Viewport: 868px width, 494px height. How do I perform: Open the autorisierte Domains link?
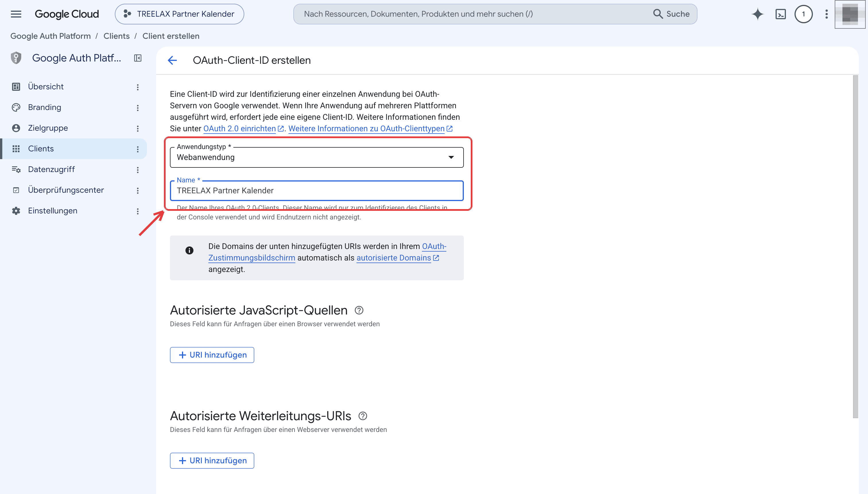tap(398, 258)
